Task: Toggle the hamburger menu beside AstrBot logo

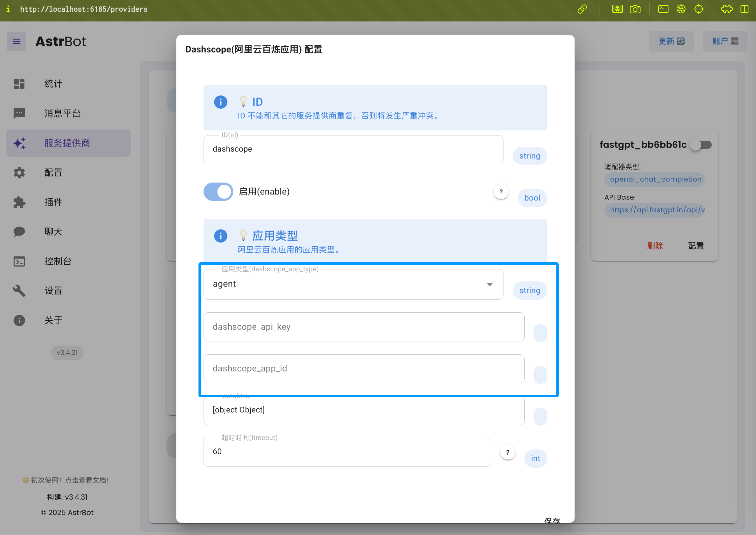Action: [x=16, y=41]
